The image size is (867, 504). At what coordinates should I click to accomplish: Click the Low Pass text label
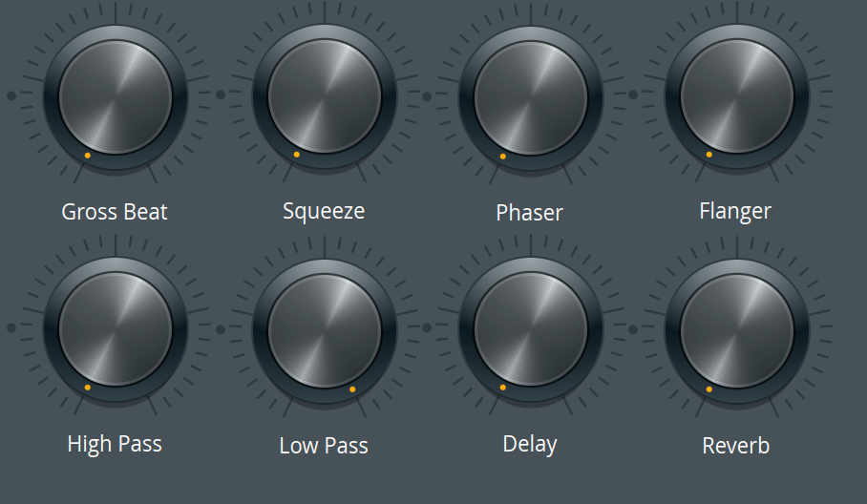tap(324, 446)
